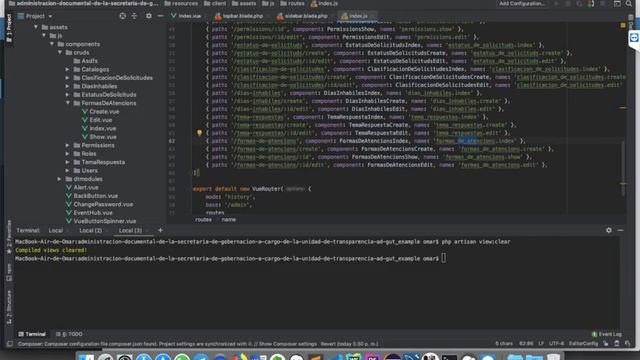
Task: Collapse the FormasDeAtencions folder
Action: point(68,103)
